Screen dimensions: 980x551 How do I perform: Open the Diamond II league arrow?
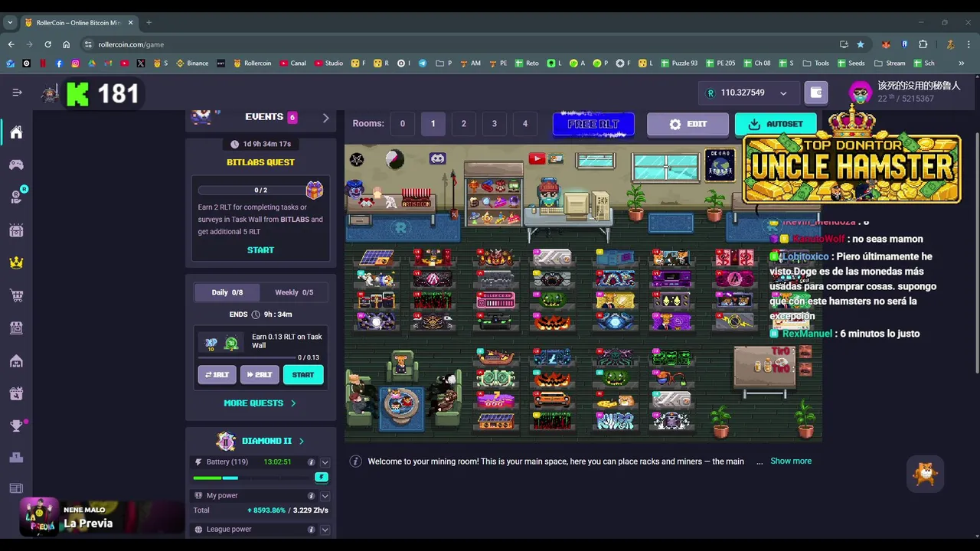pos(301,442)
